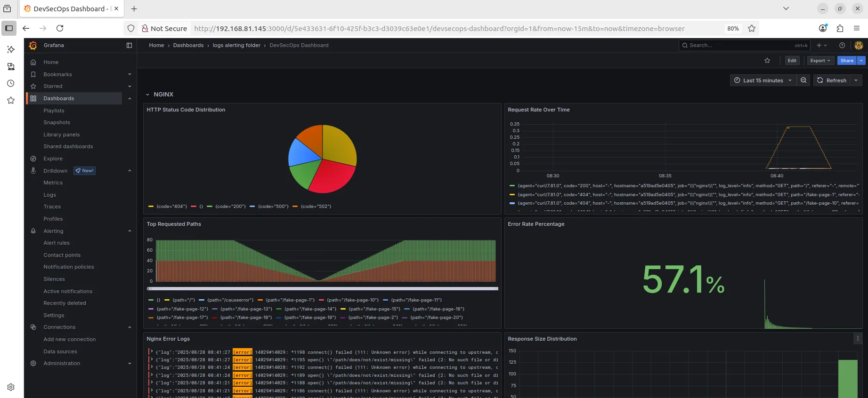This screenshot has width=868, height=398.
Task: Go back in browser history
Action: (x=26, y=28)
